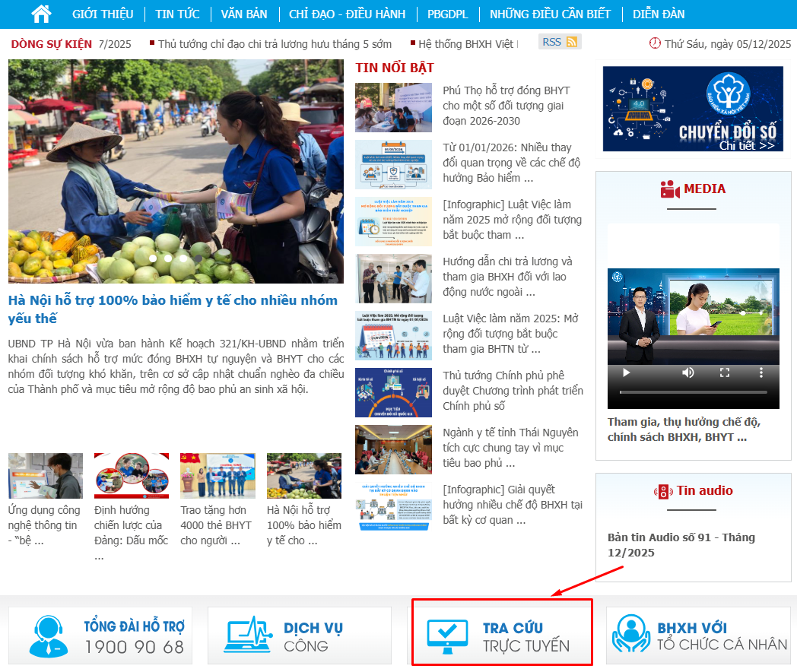Image resolution: width=797 pixels, height=672 pixels.
Task: Open Chuyển đổi số banner
Action: [x=693, y=109]
